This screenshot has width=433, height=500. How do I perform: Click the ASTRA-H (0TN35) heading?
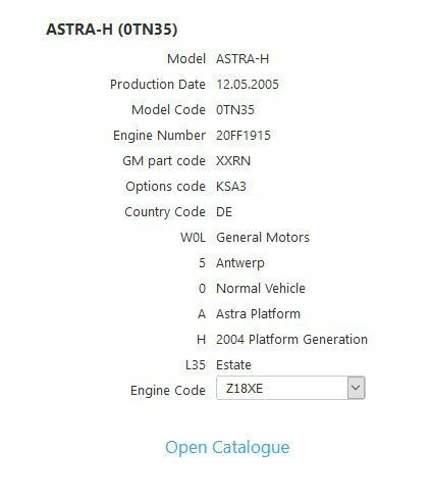point(112,29)
